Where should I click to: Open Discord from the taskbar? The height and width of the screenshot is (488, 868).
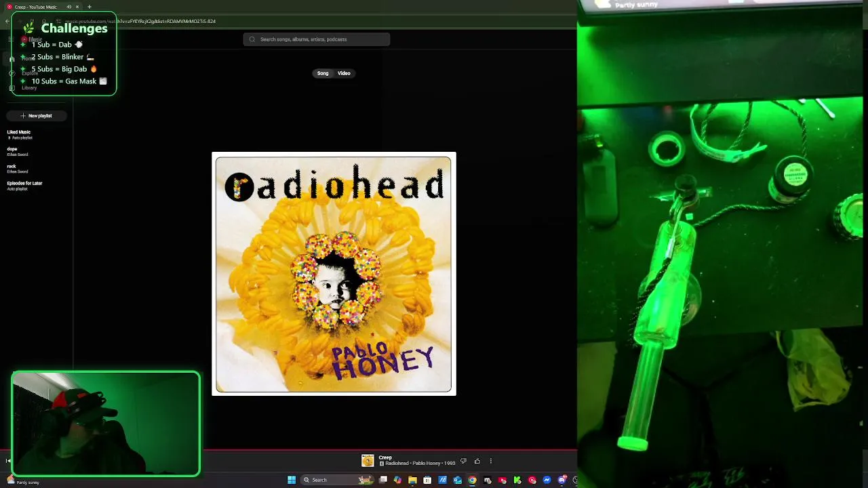(x=561, y=480)
